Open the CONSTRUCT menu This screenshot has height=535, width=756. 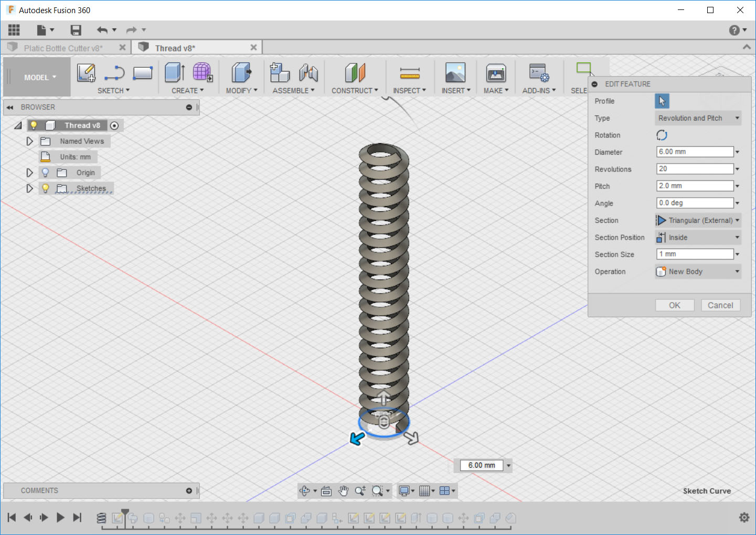[x=355, y=91]
